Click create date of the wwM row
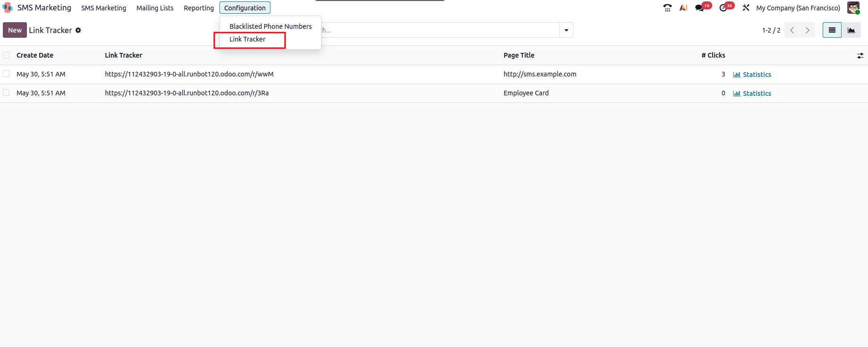 (x=41, y=74)
